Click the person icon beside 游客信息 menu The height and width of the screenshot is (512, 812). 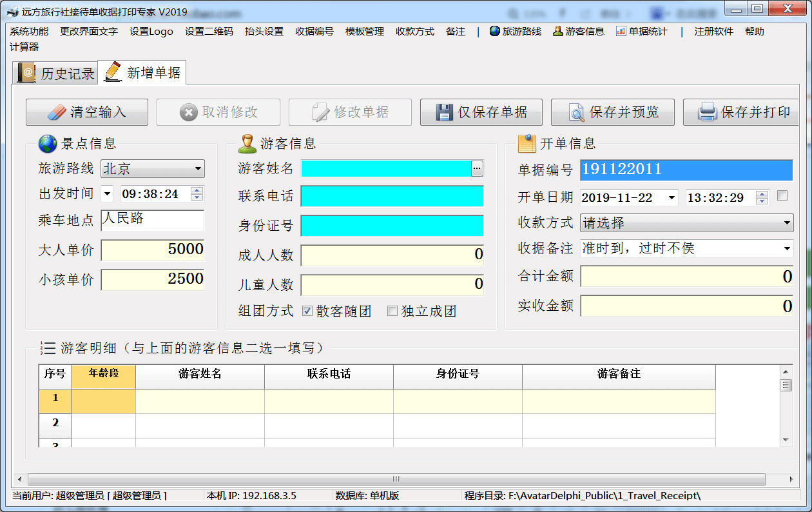[558, 31]
